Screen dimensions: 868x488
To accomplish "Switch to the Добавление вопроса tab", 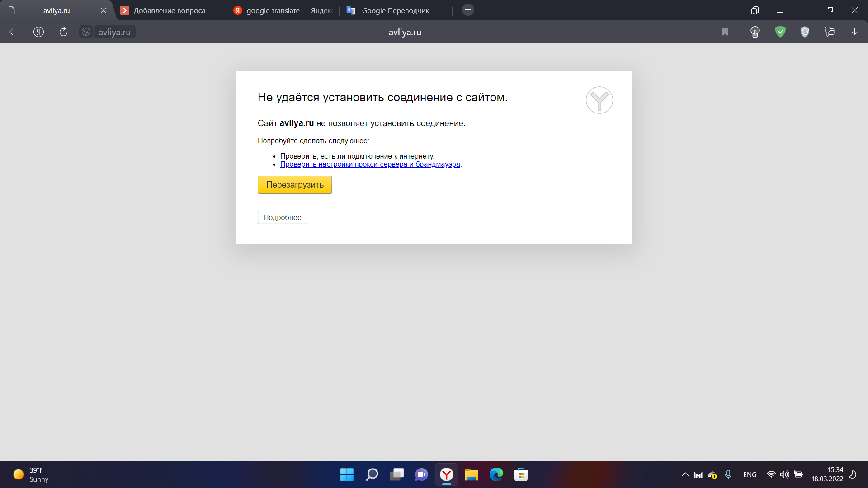I will point(170,10).
